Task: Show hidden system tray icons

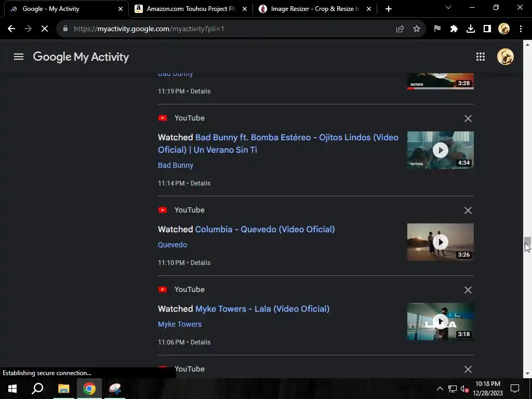Action: coord(440,389)
